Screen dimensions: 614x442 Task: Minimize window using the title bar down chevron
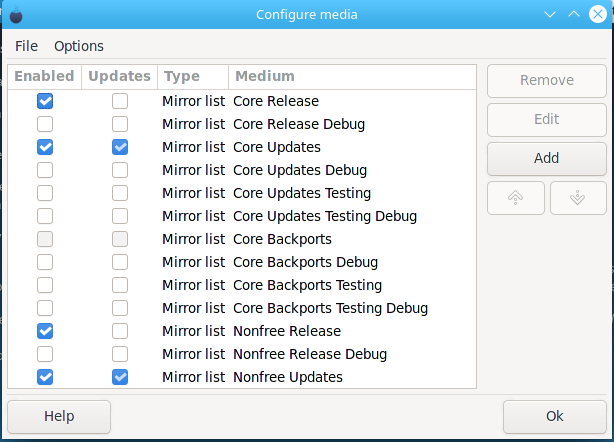[x=550, y=15]
